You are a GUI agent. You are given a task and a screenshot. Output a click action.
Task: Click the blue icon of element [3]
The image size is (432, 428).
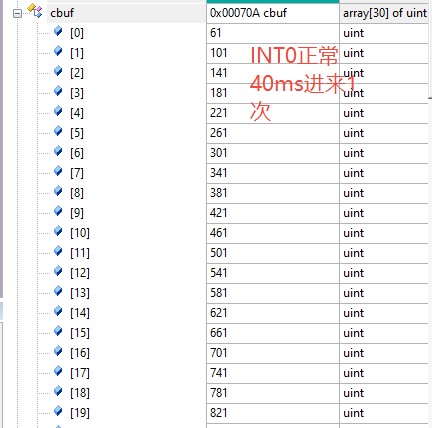58,91
